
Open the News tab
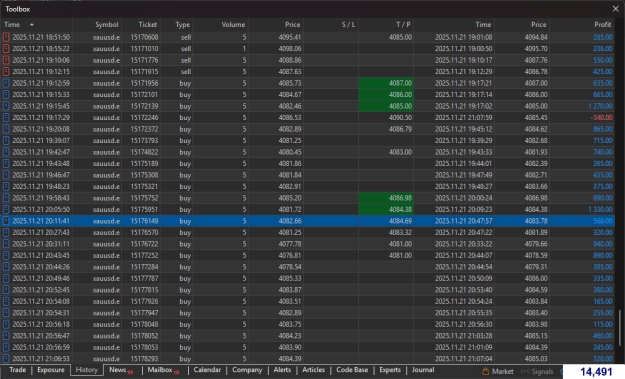point(120,370)
